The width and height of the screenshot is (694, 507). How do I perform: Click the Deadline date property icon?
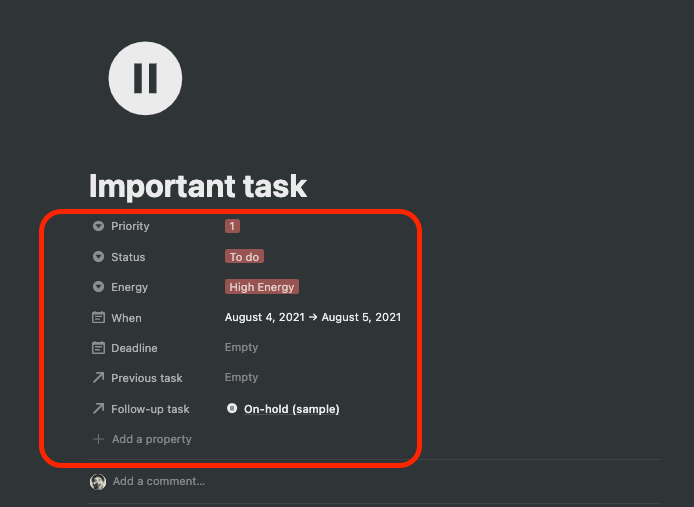click(x=98, y=348)
